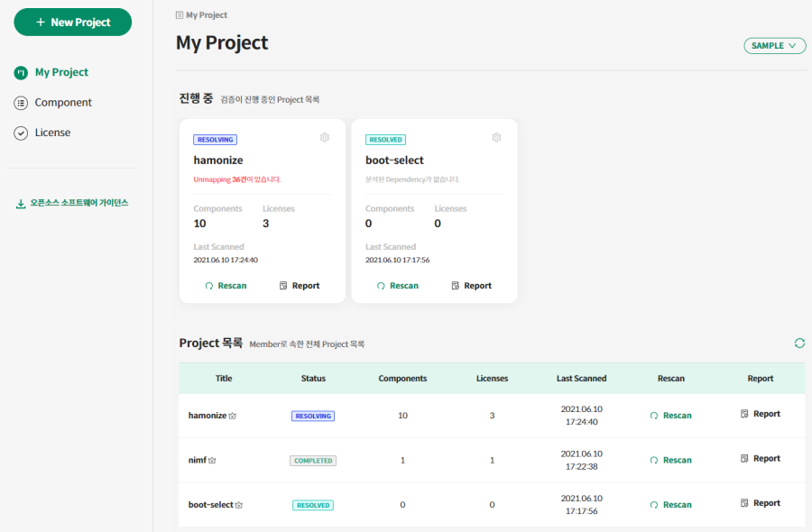Click the License checkmark icon in sidebar
This screenshot has width=812, height=532.
[21, 133]
